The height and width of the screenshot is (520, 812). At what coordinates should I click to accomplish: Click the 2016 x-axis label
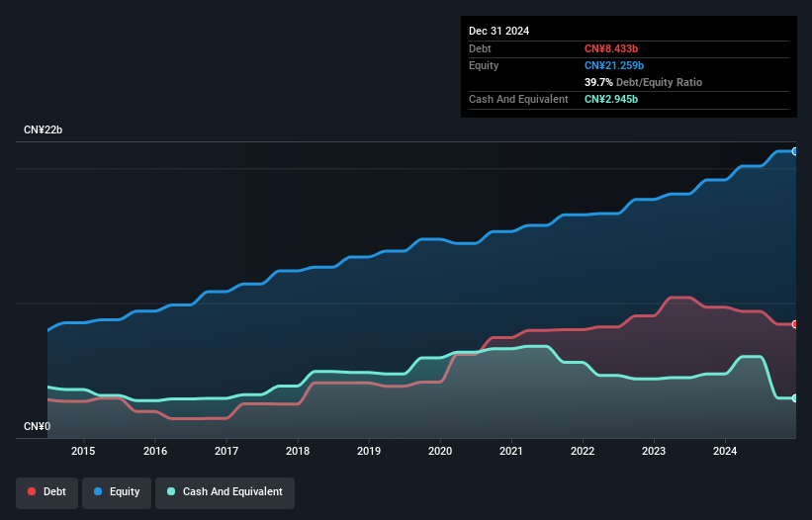(x=155, y=451)
